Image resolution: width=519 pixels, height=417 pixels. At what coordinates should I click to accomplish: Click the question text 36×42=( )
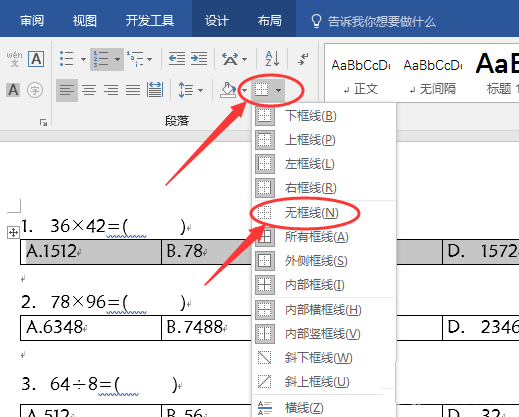coord(118,226)
